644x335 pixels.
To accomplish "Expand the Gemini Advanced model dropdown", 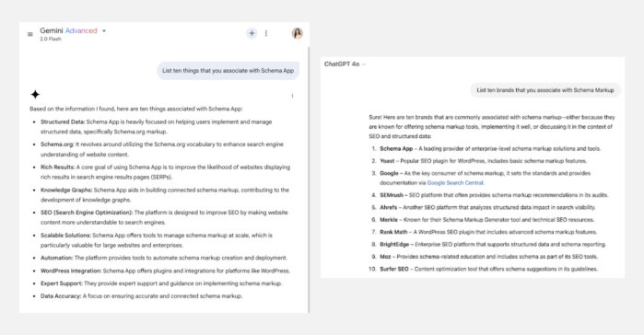I will click(x=104, y=30).
